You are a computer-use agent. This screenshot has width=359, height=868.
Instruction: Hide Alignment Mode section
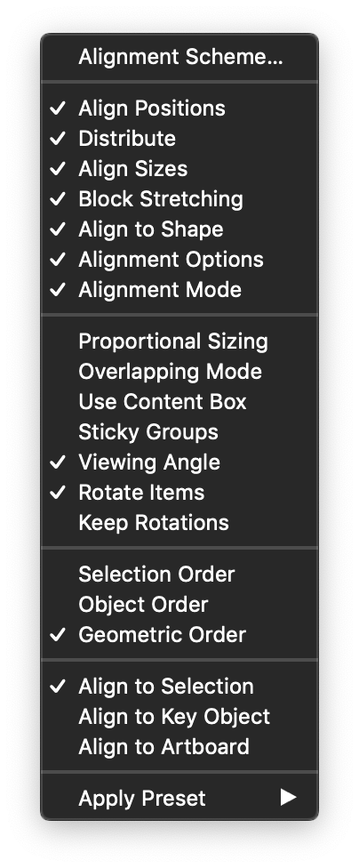[179, 290]
